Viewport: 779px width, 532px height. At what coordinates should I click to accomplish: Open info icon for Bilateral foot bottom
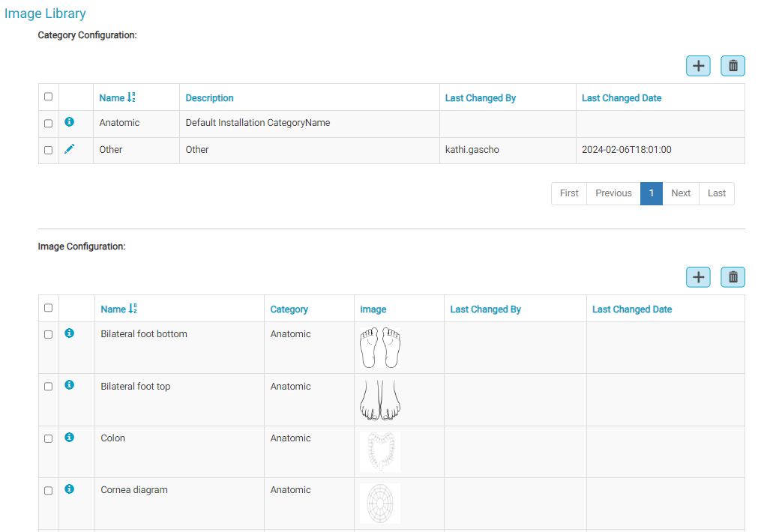click(x=70, y=333)
